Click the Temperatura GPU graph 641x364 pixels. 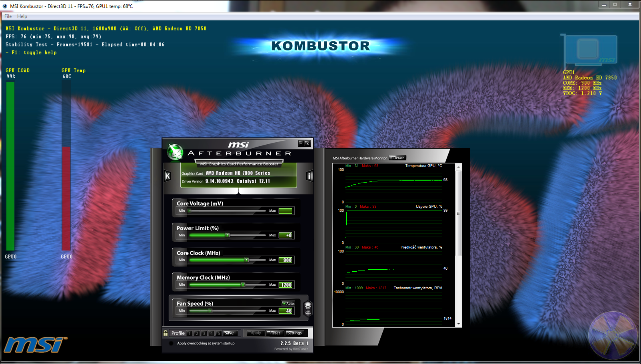click(x=394, y=186)
